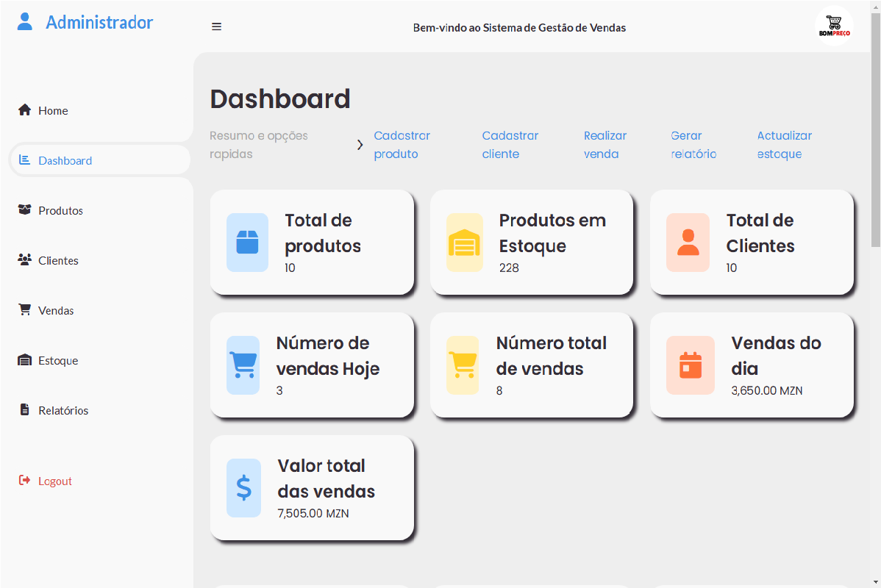Click the yellow cart icon in total de vendas

(463, 365)
